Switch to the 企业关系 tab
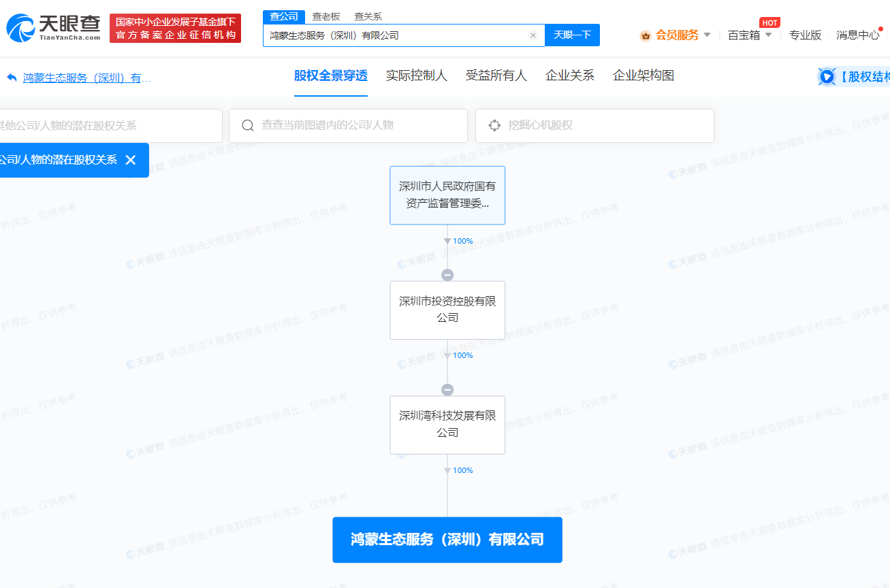Viewport: 890px width, 588px height. pyautogui.click(x=570, y=76)
